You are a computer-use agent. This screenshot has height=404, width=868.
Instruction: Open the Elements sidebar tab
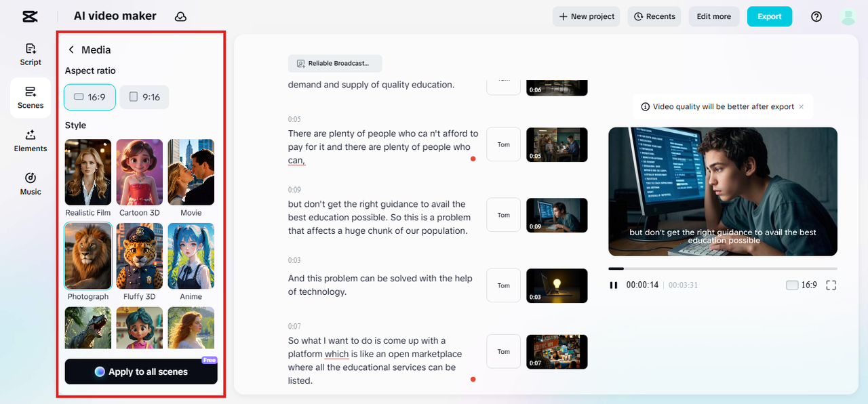pos(31,141)
